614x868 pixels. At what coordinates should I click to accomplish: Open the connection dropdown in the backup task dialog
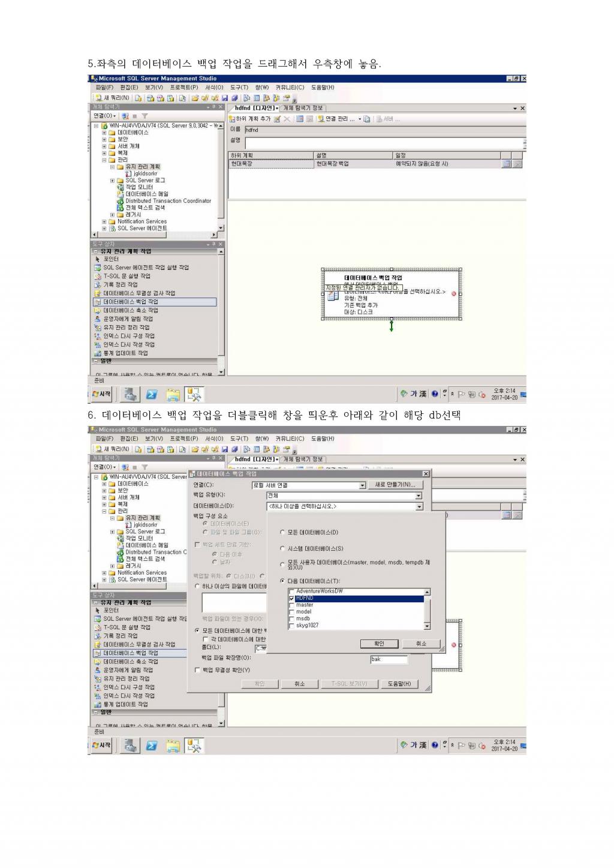click(x=362, y=485)
